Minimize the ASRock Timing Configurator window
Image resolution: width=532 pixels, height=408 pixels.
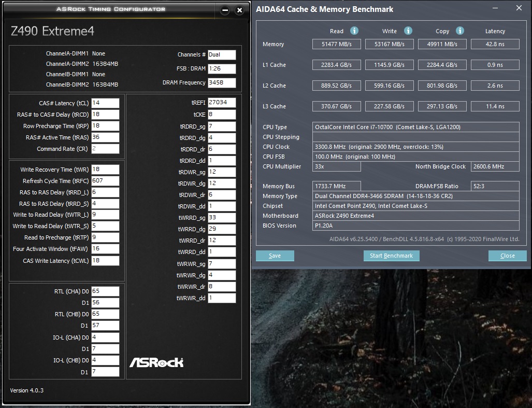pos(225,10)
